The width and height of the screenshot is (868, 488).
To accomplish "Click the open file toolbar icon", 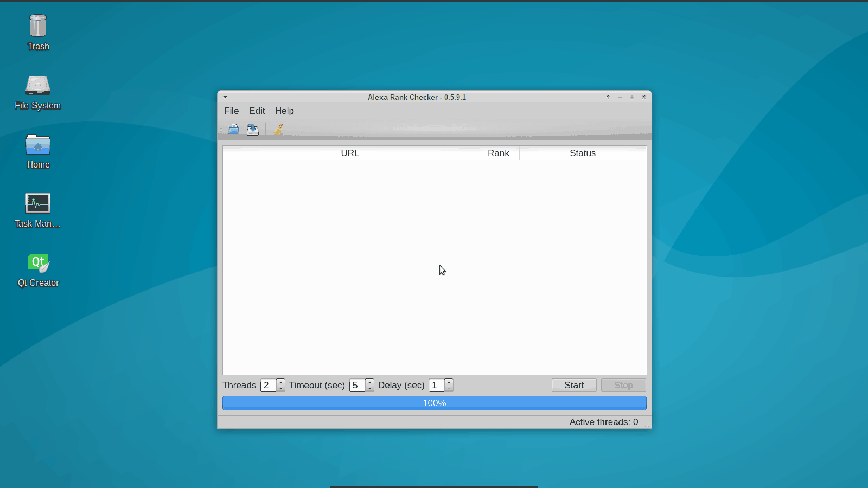I will point(233,129).
